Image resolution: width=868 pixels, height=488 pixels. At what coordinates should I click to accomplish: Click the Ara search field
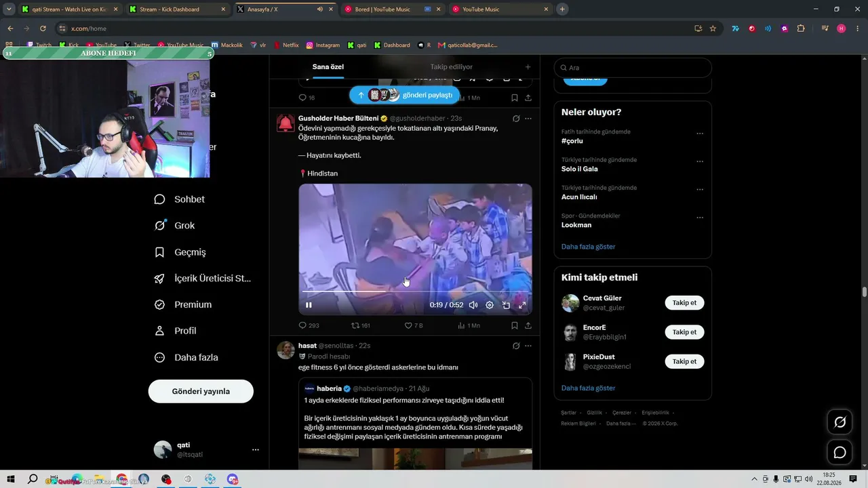coord(633,68)
